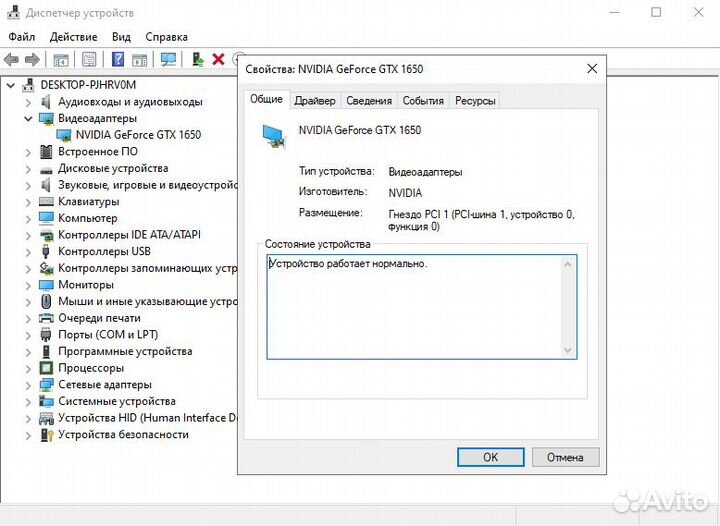
Task: Click the Устройства безопасности key icon
Action: (x=47, y=435)
